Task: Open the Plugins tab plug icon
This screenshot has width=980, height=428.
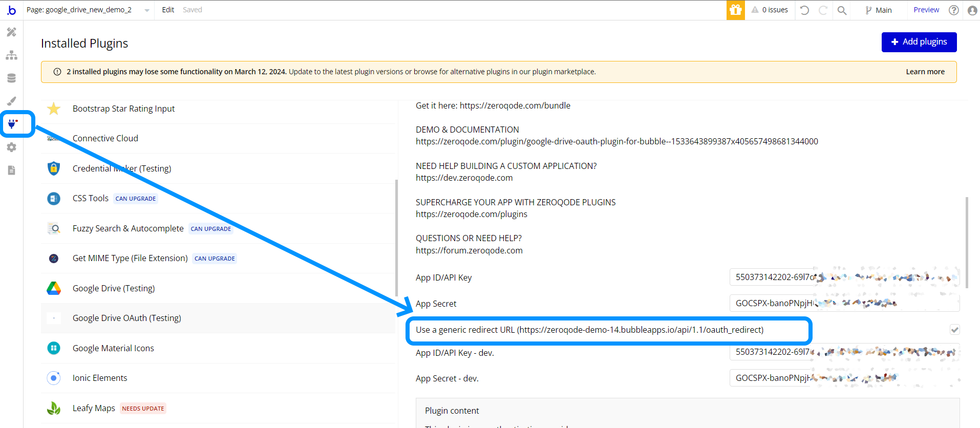Action: [12, 124]
